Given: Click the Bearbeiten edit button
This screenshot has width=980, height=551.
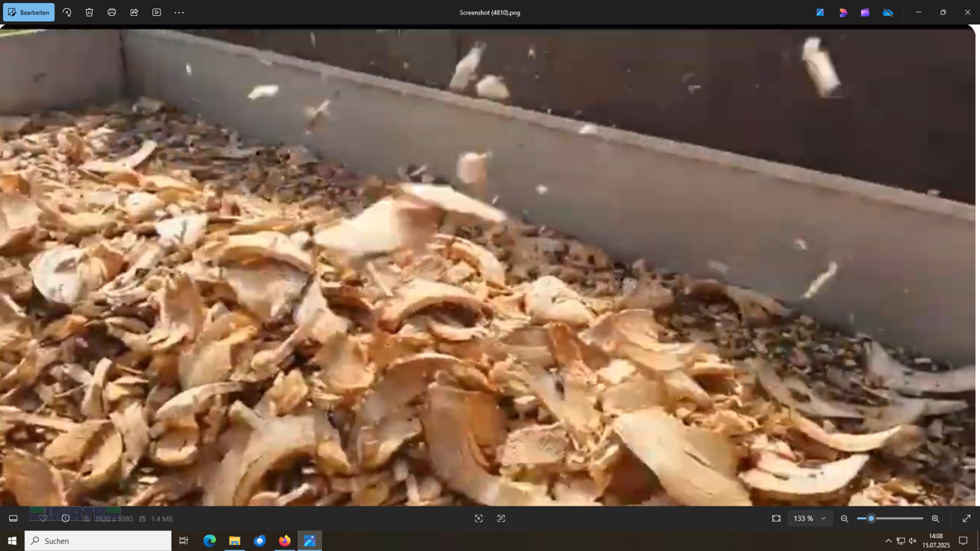Looking at the screenshot, I should [29, 12].
